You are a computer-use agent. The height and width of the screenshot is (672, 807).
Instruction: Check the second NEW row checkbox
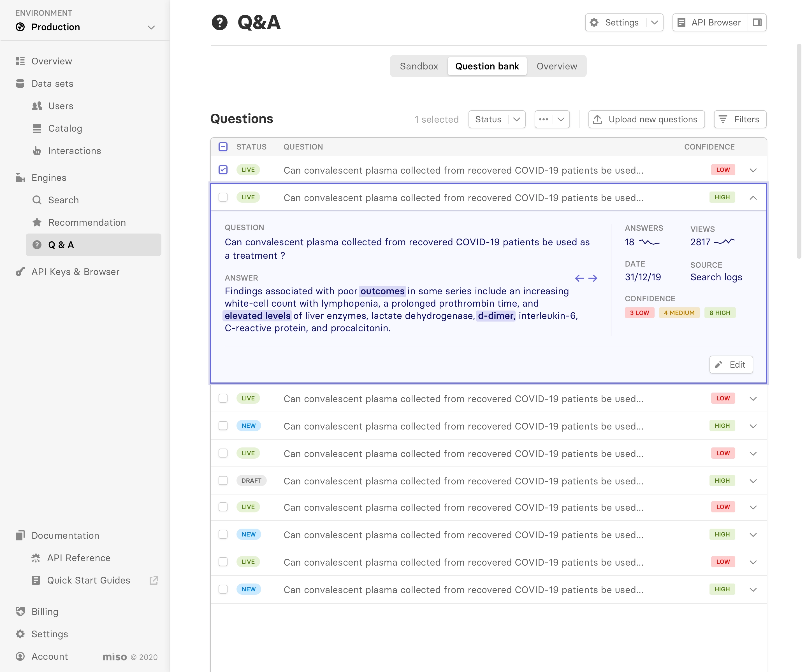pyautogui.click(x=223, y=534)
